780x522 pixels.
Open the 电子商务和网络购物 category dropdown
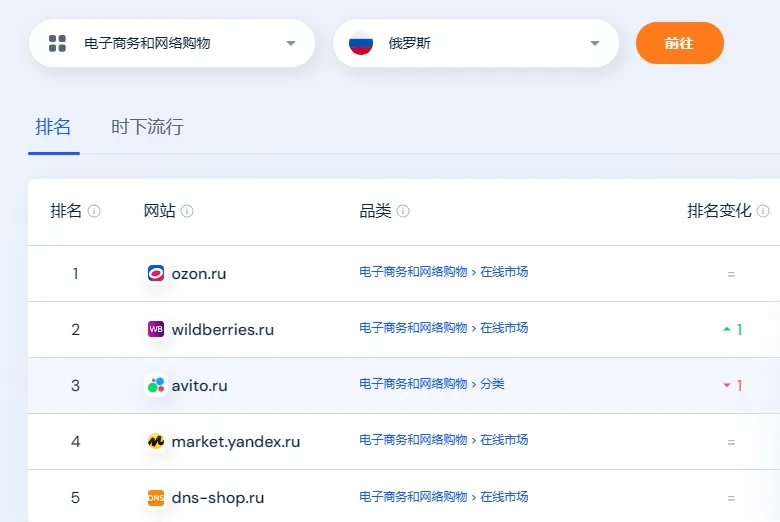[172, 43]
